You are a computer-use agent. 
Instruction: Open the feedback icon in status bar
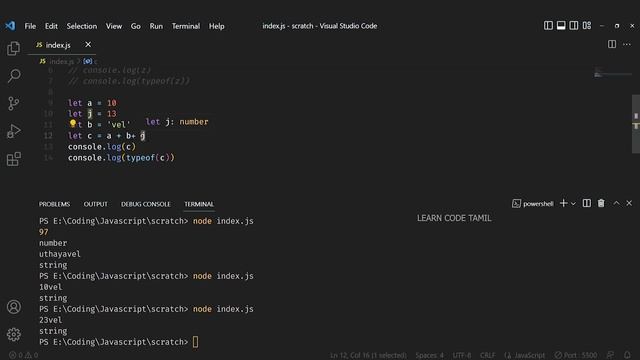610,355
